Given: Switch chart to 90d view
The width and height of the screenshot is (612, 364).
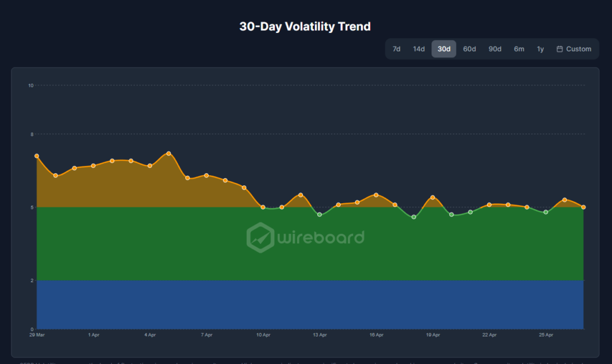Looking at the screenshot, I should (495, 49).
